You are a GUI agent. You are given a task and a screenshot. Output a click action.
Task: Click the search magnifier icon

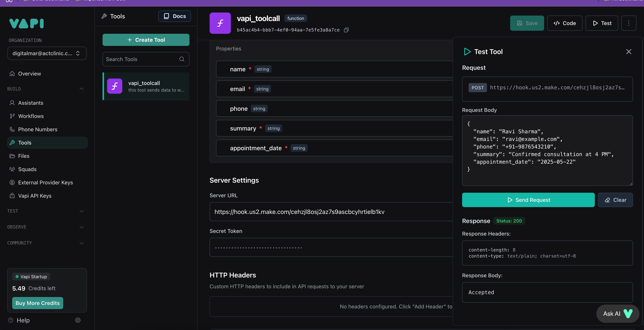click(182, 59)
